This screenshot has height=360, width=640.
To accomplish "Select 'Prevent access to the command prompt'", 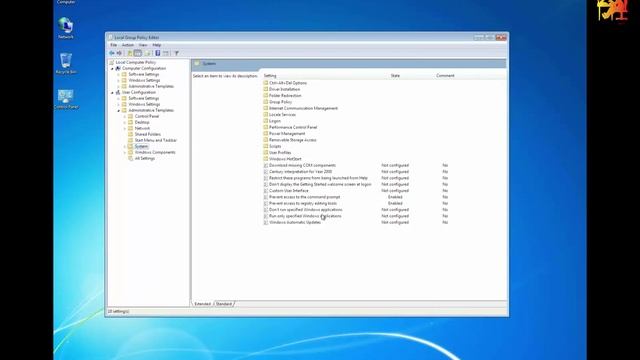I will pos(304,197).
